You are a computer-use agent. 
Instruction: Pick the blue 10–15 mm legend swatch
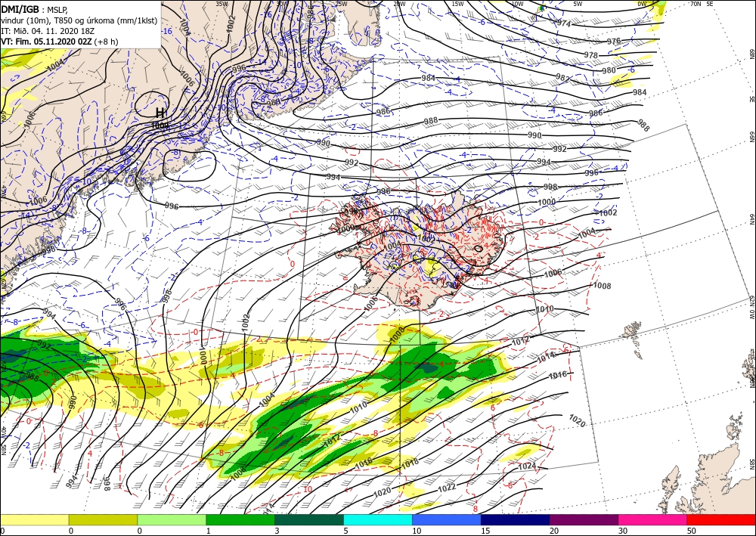point(447,520)
